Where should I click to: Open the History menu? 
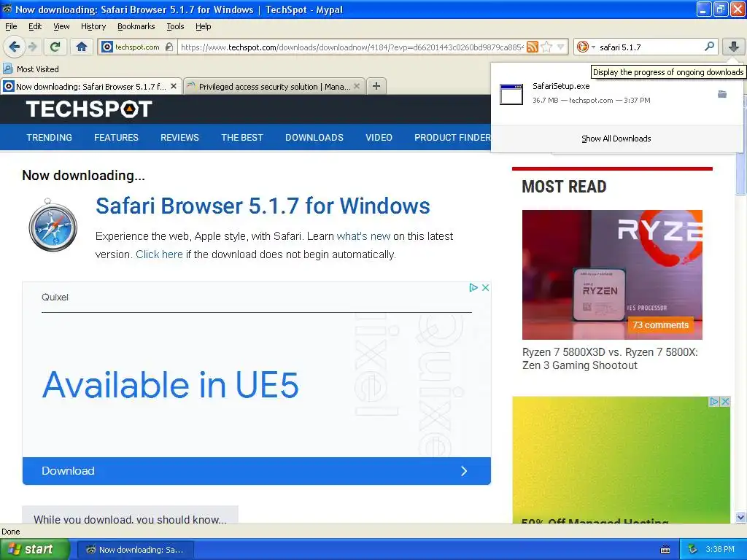click(93, 26)
